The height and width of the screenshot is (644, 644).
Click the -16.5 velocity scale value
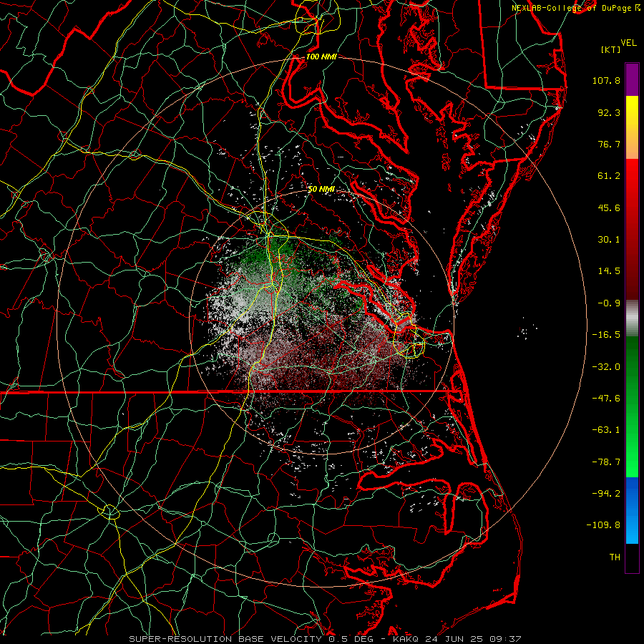[606, 335]
